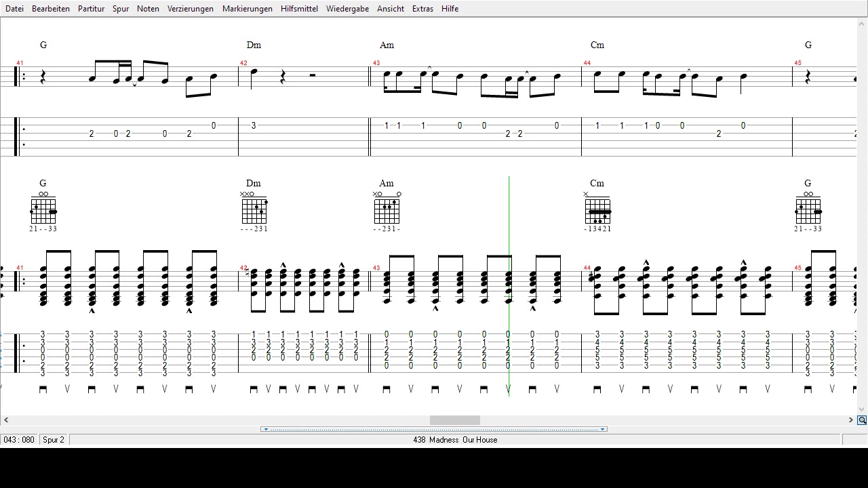868x488 pixels.
Task: Click the half rest in measure 42
Action: [312, 75]
